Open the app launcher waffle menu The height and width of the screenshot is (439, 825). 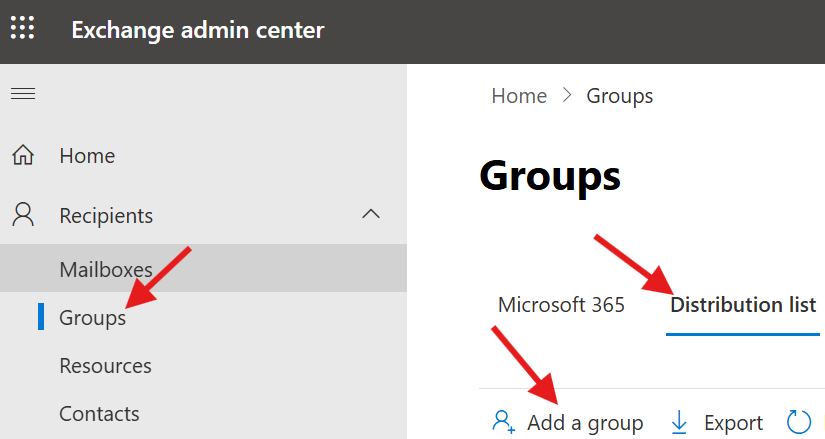point(22,28)
